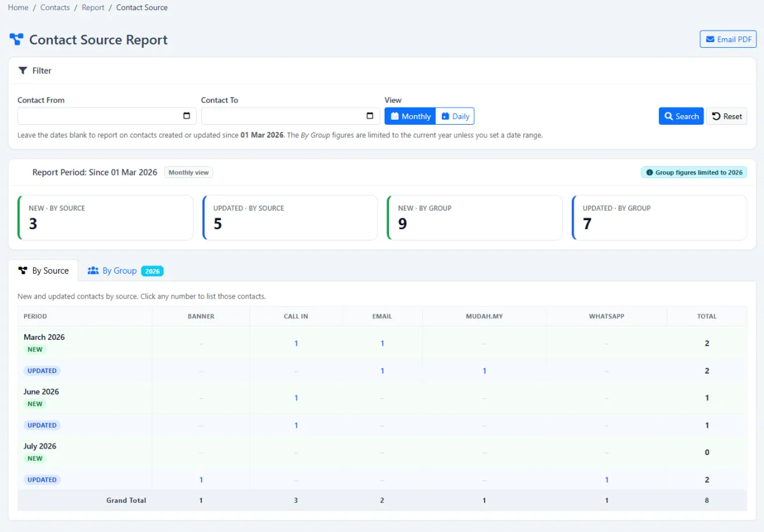Open March 2026 Updated Email count

coord(382,370)
